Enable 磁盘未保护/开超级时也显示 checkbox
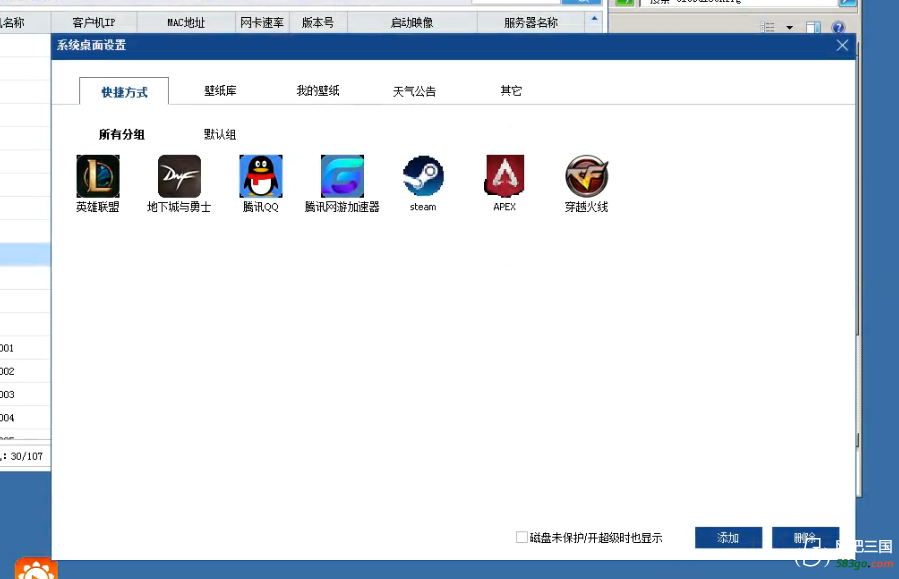899x579 pixels. point(522,537)
